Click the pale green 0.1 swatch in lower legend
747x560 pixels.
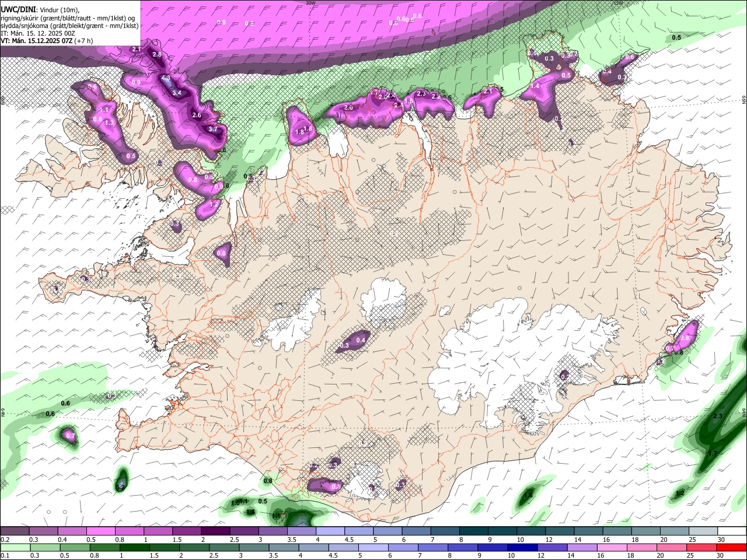pyautogui.click(x=15, y=547)
